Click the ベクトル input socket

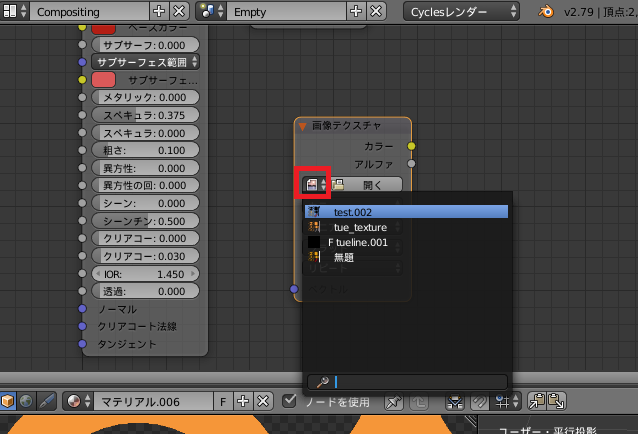(x=294, y=289)
